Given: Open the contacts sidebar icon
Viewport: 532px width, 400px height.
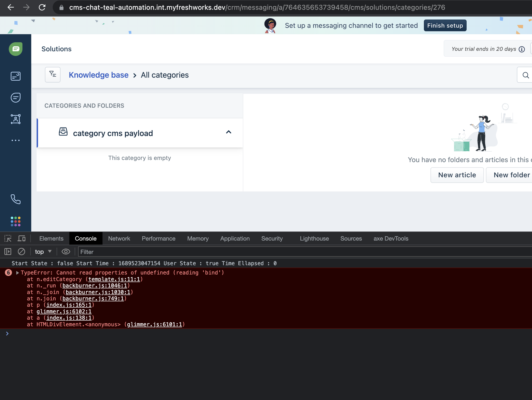Looking at the screenshot, I should pyautogui.click(x=16, y=119).
